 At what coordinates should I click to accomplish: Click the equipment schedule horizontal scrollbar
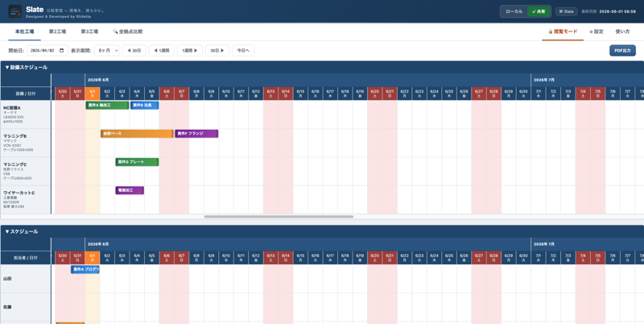tap(279, 216)
